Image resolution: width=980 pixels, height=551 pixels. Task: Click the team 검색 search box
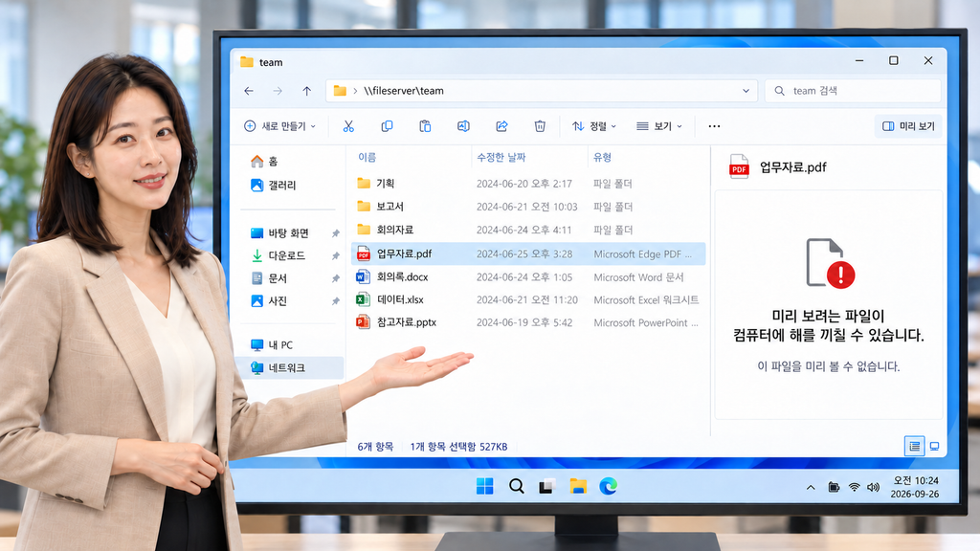(x=853, y=91)
